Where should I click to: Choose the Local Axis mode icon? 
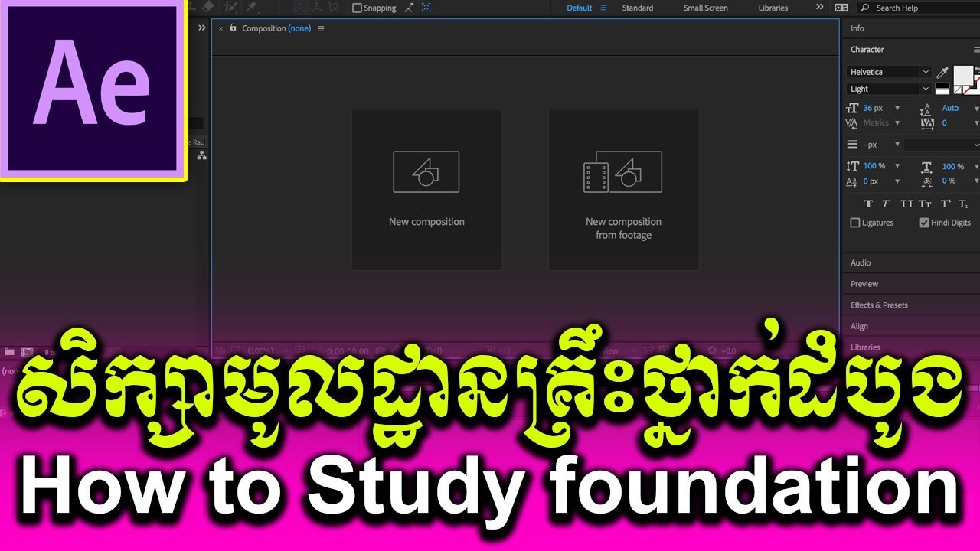pyautogui.click(x=301, y=7)
